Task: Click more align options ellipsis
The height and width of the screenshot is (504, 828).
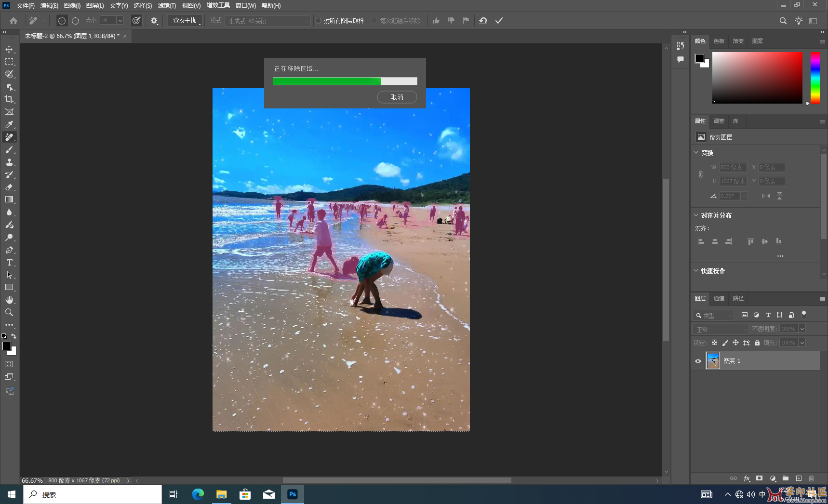Action: [780, 256]
